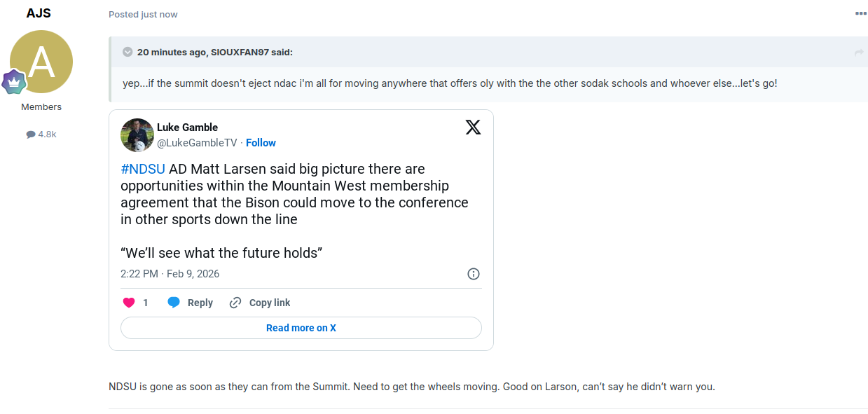Screen dimensions: 868x414
Task: Go to quoted post via arrow icon
Action: (x=859, y=53)
